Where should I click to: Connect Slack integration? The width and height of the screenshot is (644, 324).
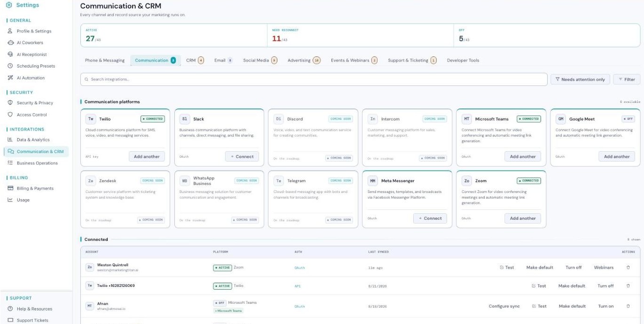point(242,156)
